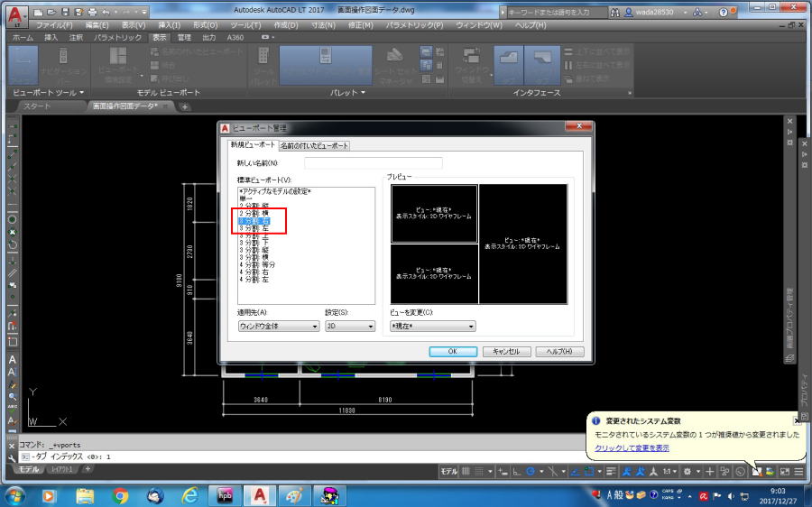Open the 設定 2D dropdown
Viewport: 812px width, 507px height.
coord(350,327)
